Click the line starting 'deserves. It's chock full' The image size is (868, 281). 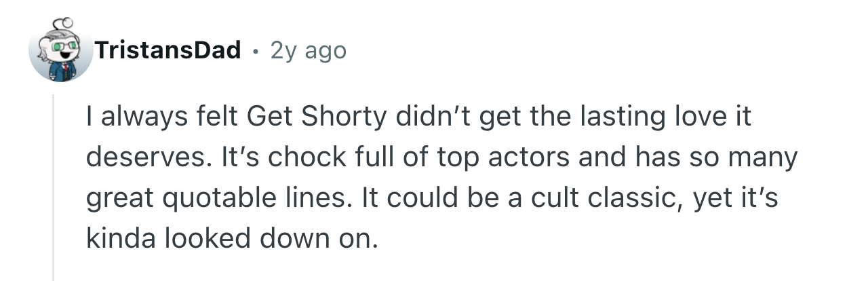(441, 158)
